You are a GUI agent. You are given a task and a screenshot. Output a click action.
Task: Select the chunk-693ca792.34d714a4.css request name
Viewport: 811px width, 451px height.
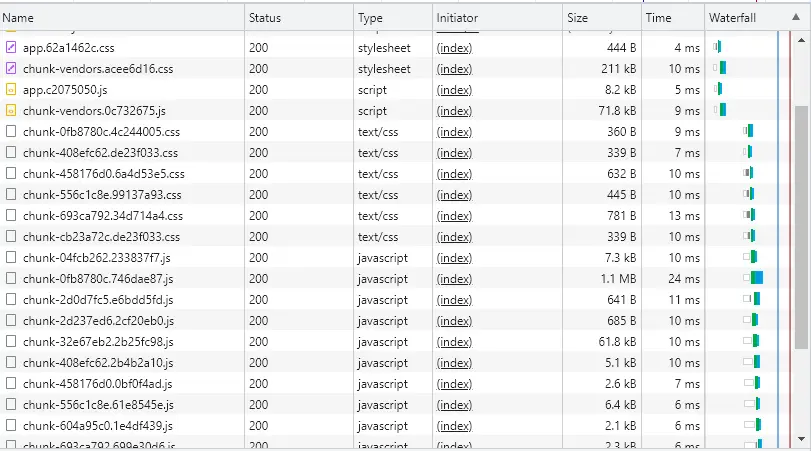click(x=103, y=216)
